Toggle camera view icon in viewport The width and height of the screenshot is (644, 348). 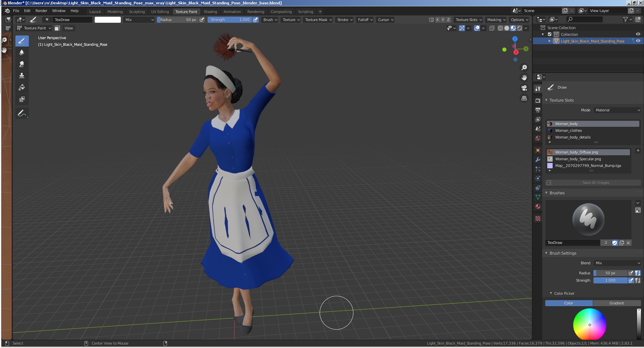click(524, 88)
